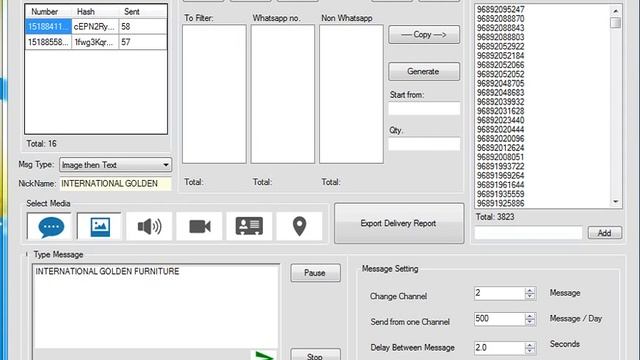Select number 96891961644 in list

(x=500, y=184)
